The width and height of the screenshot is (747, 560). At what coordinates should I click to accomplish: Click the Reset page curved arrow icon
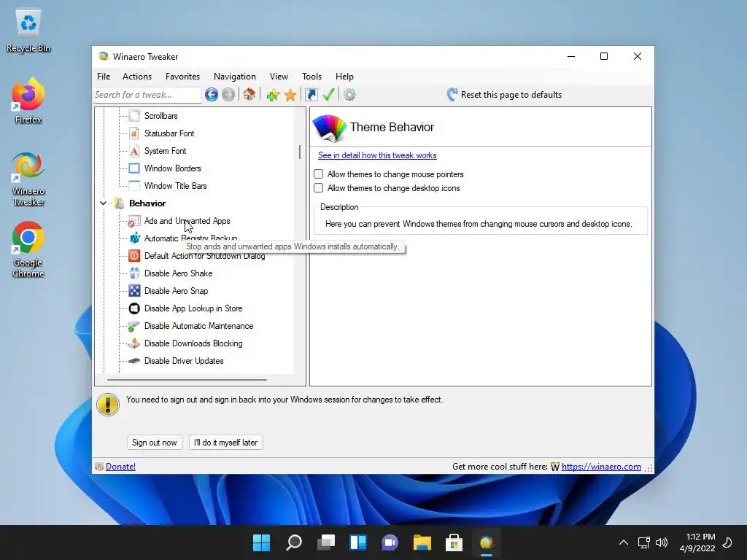(x=452, y=94)
